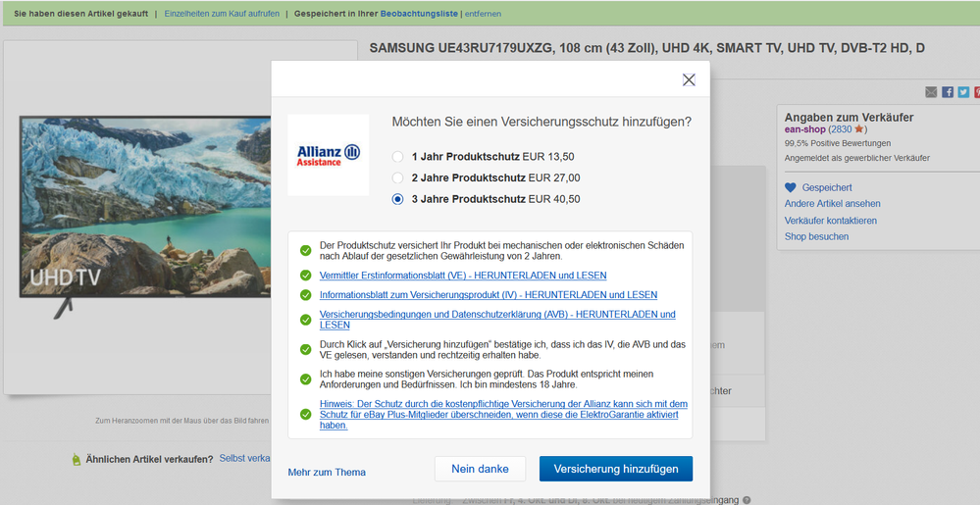980x505 pixels.
Task: Click '99,5% Positive Bewertungen' text
Action: 838,143
